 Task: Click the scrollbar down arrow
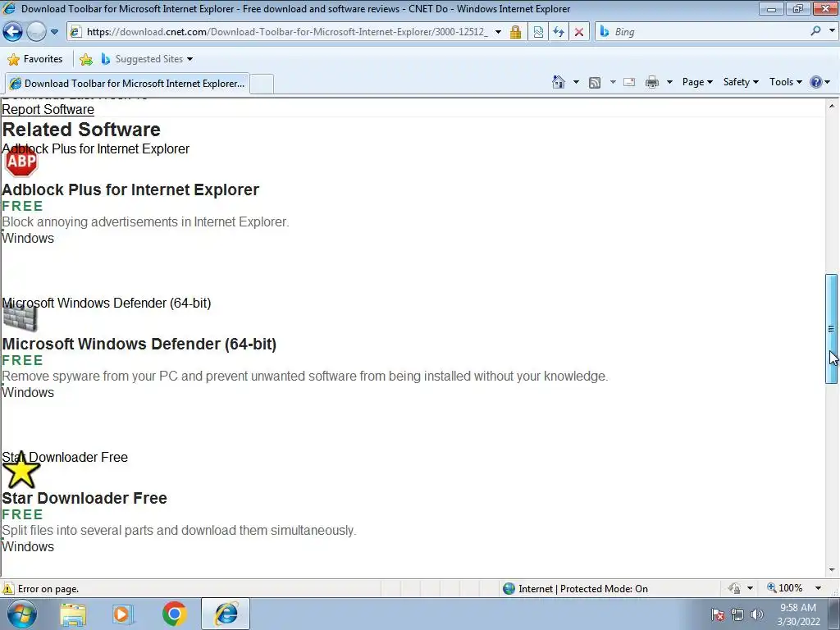pyautogui.click(x=832, y=570)
